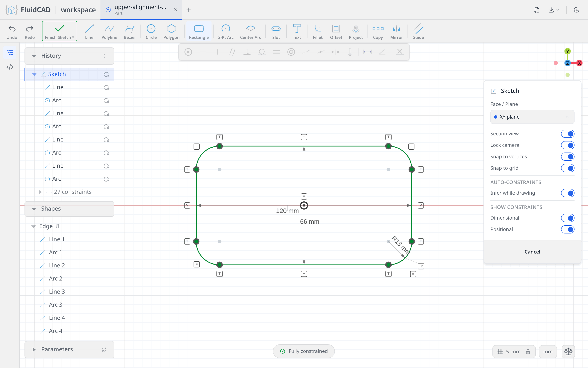Expand the 27 constraints item

40,192
